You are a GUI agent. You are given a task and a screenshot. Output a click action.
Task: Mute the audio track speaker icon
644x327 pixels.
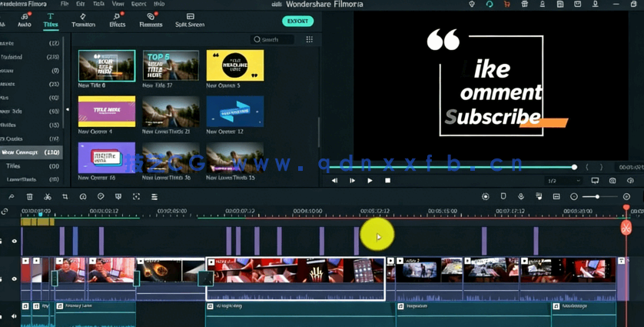coord(14,315)
